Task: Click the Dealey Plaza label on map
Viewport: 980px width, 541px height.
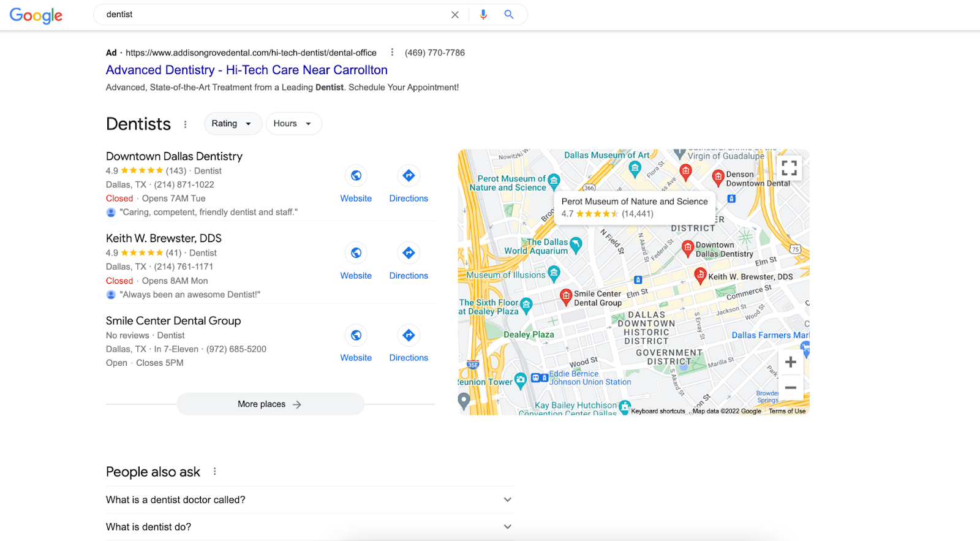Action: pyautogui.click(x=529, y=335)
